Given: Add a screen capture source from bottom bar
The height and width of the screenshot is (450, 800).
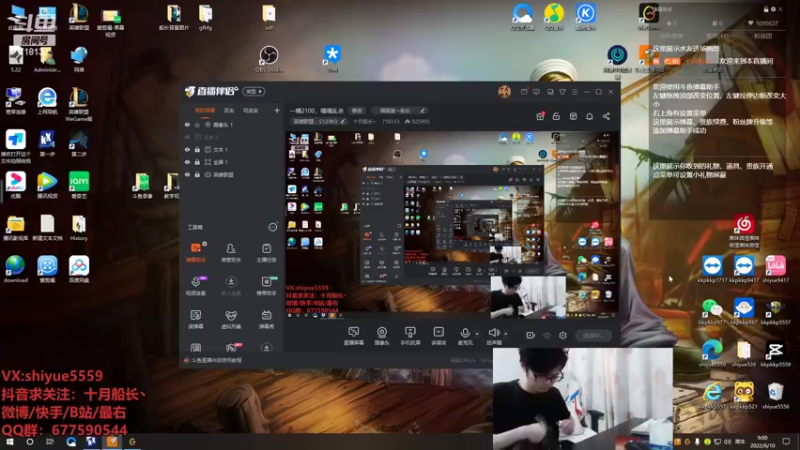Looking at the screenshot, I should (x=354, y=336).
